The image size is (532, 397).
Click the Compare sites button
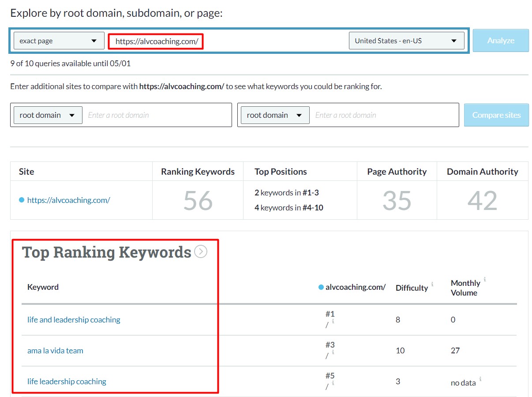[496, 115]
